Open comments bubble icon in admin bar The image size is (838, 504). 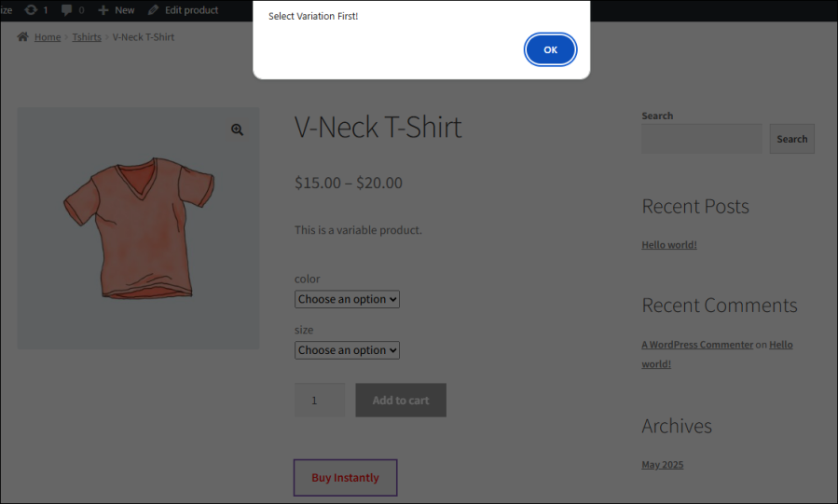[x=66, y=10]
